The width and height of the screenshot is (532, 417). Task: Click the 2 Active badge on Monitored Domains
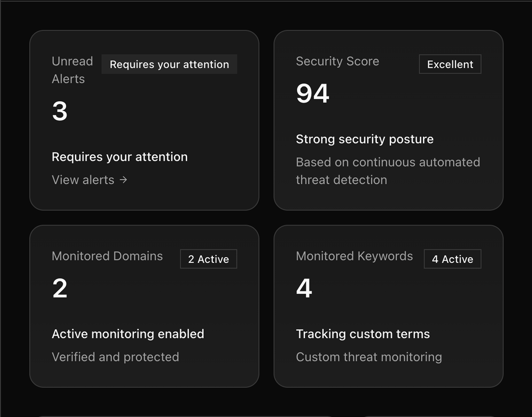click(x=208, y=259)
